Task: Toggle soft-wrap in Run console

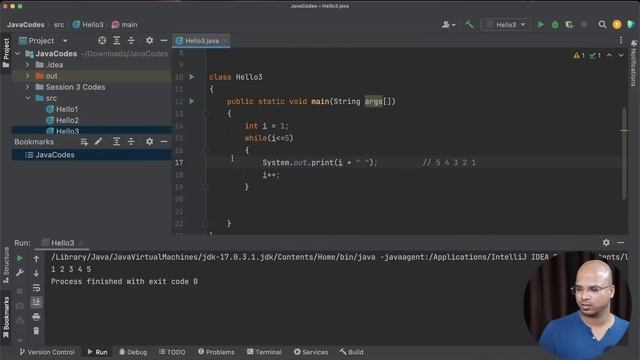Action: point(36,288)
